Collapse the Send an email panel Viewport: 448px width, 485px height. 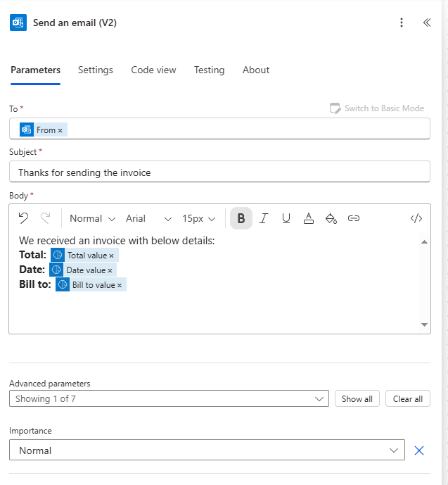pos(427,23)
